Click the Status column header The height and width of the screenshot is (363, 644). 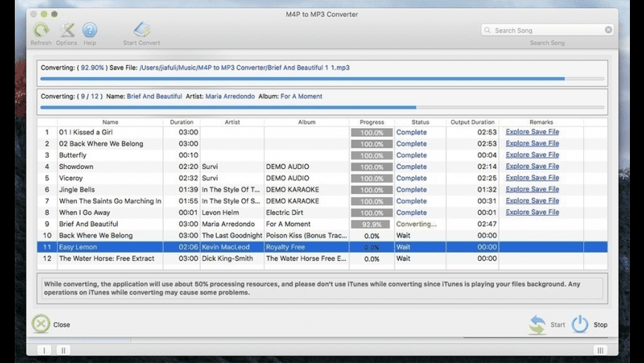point(420,122)
